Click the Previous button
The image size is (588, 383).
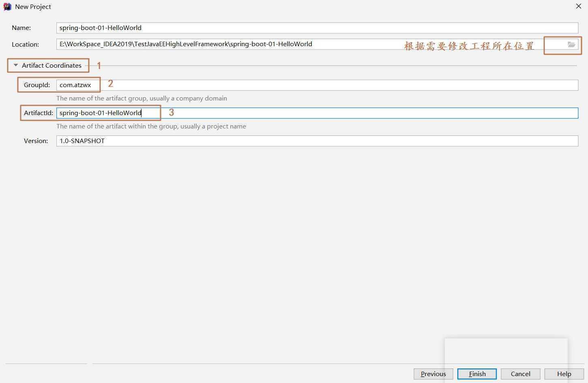[x=433, y=374]
